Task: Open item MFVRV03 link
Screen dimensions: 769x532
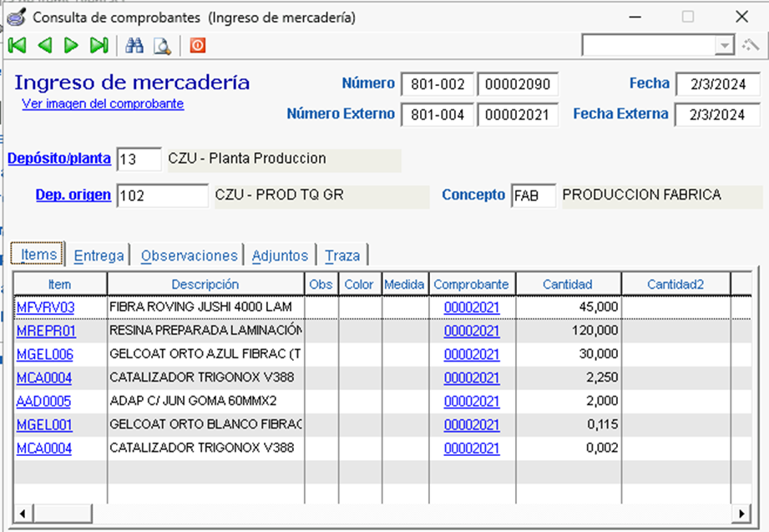Action: pos(45,307)
